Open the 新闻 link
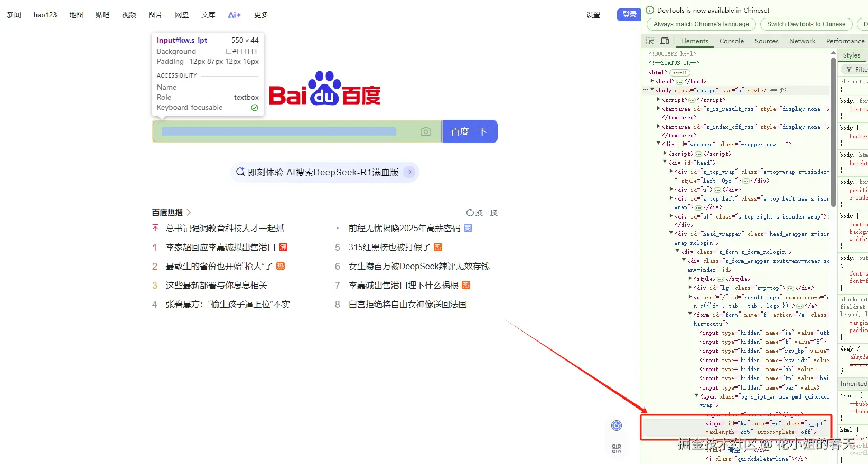 14,15
